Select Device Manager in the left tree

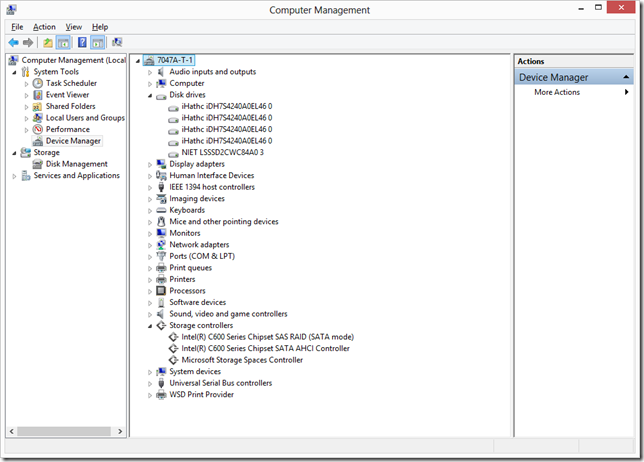(x=73, y=141)
